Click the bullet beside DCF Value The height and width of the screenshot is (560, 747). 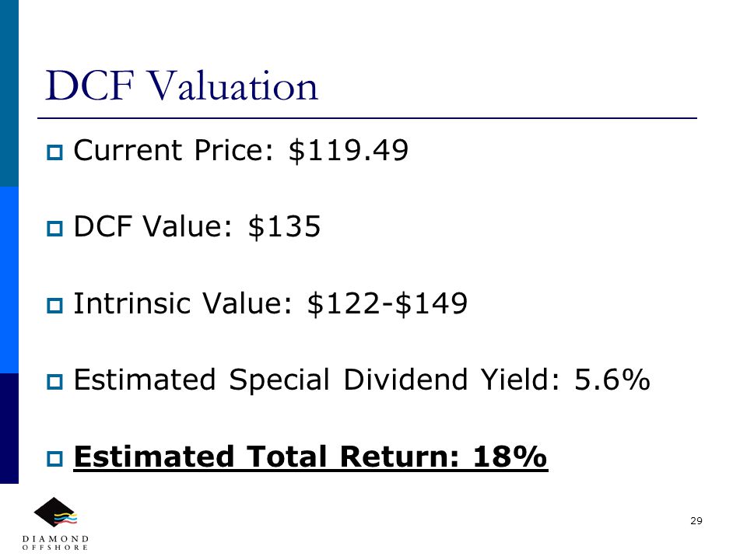[54, 229]
